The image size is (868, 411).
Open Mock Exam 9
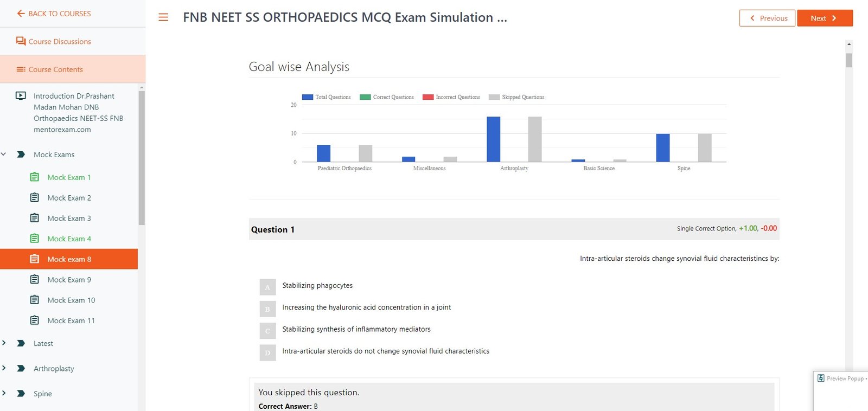(x=69, y=280)
